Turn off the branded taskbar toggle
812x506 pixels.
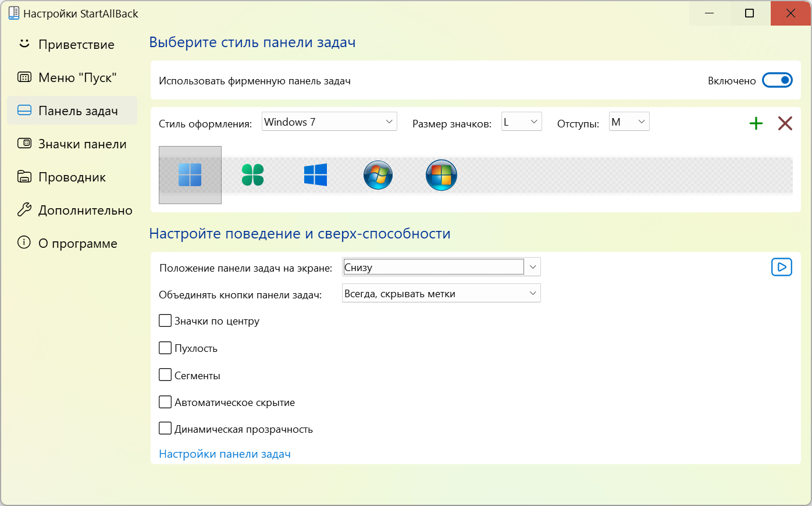[777, 80]
